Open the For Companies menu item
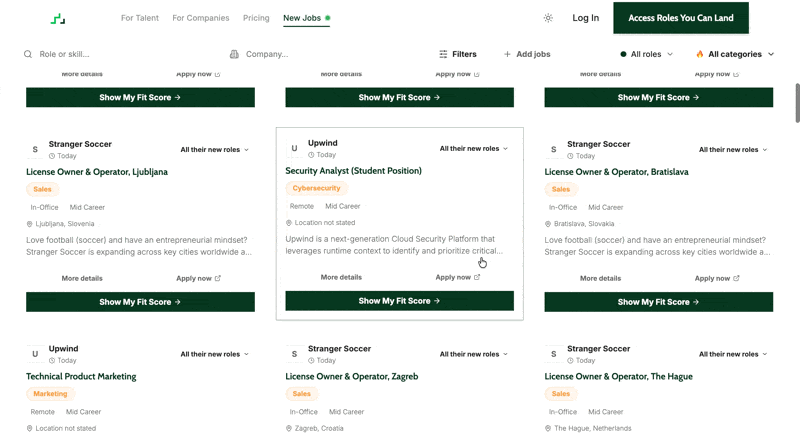The image size is (800, 433). (x=201, y=18)
